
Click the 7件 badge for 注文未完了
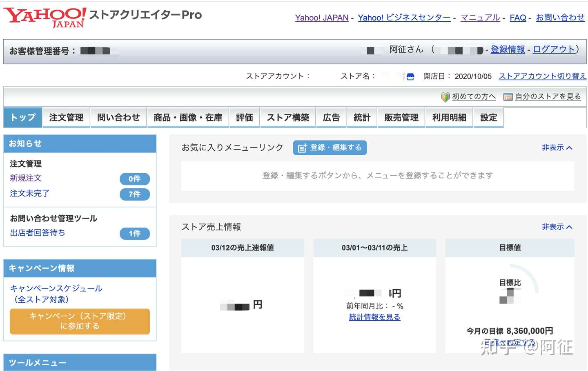point(135,194)
